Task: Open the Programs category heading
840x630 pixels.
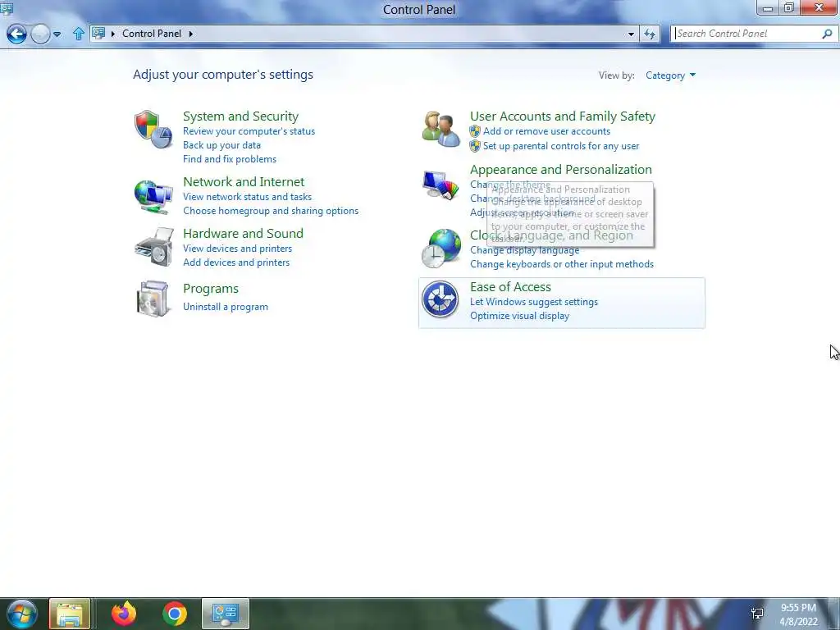Action: [x=211, y=289]
